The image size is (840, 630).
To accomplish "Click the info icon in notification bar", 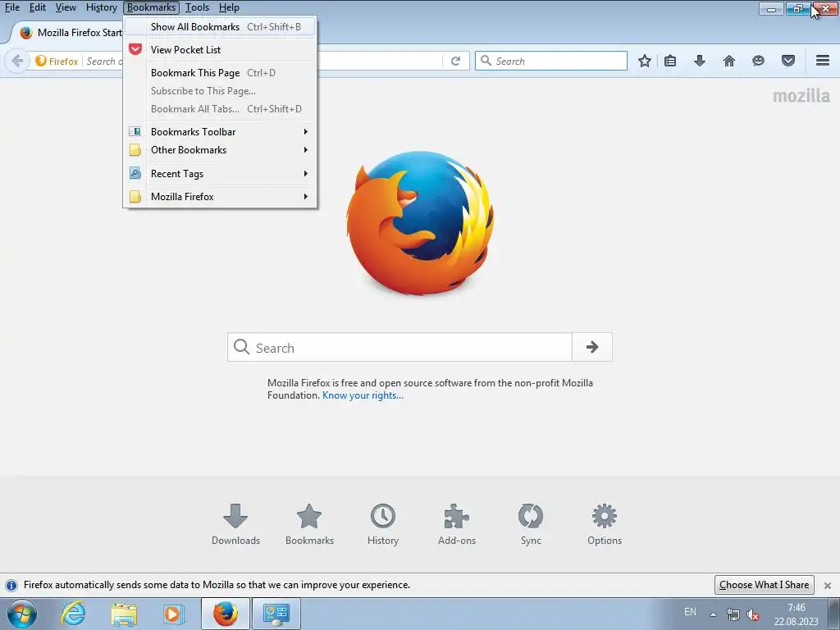I will (11, 586).
